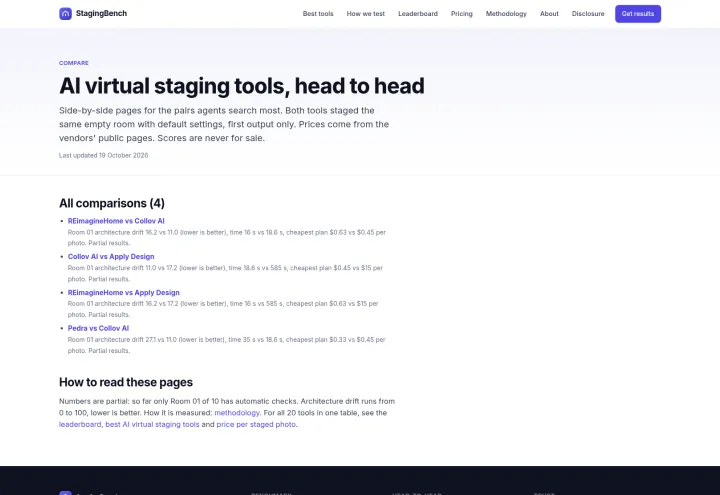Click the Get results button
The width and height of the screenshot is (720, 495).
pyautogui.click(x=638, y=14)
